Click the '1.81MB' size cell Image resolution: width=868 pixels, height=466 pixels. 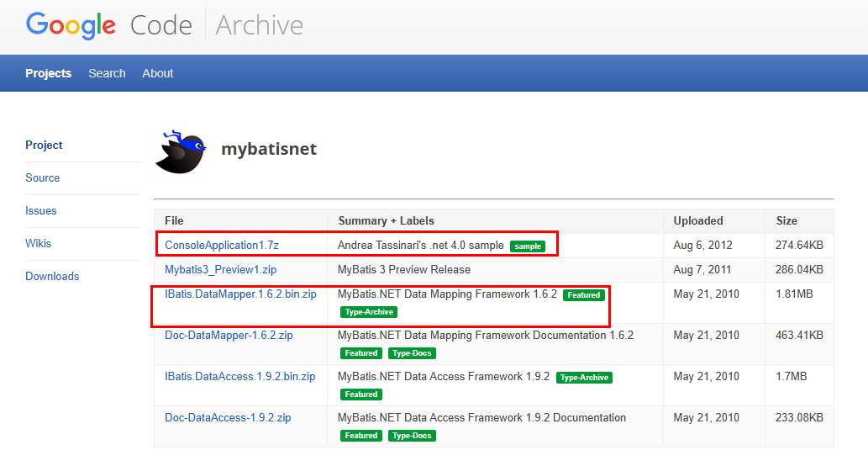(x=794, y=294)
